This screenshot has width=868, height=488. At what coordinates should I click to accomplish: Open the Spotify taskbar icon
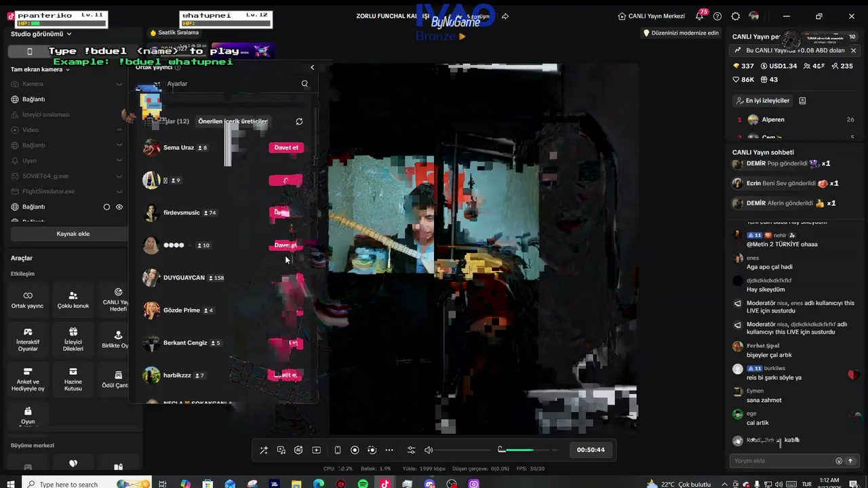click(363, 484)
